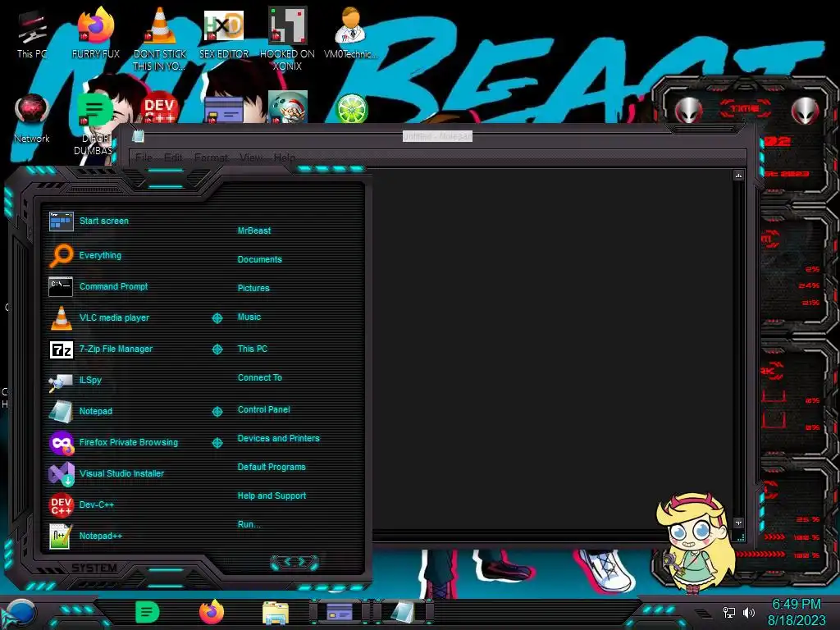Switch to the Notepad taskbar button
840x630 pixels.
[403, 612]
